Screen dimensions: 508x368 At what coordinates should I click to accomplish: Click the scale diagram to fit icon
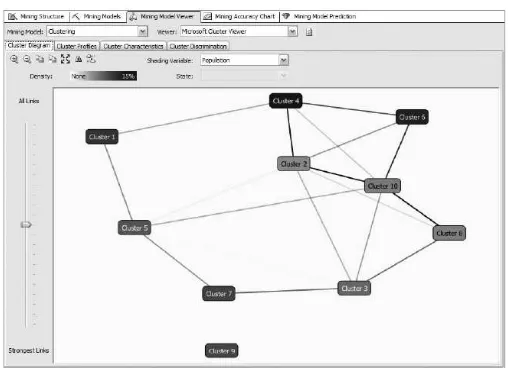(x=65, y=59)
